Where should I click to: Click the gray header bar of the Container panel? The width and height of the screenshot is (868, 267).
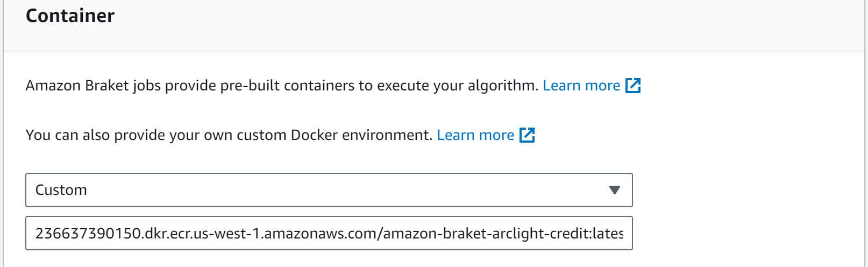tap(434, 25)
